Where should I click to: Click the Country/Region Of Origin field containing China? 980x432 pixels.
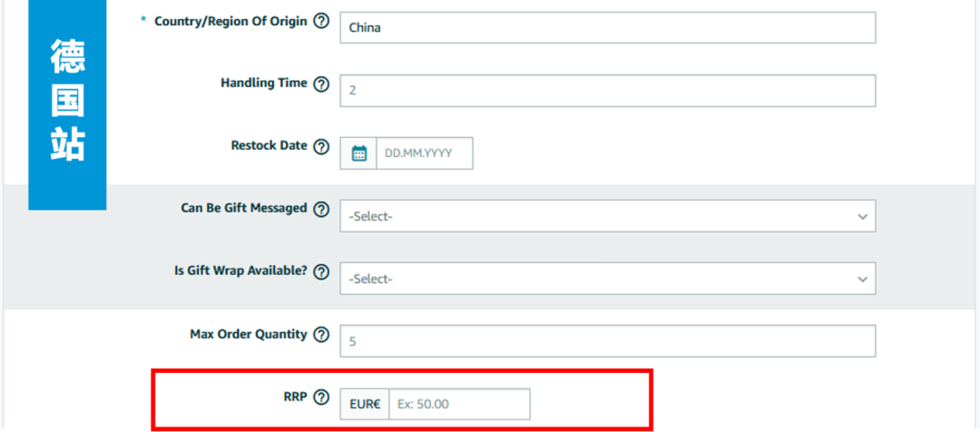(607, 27)
